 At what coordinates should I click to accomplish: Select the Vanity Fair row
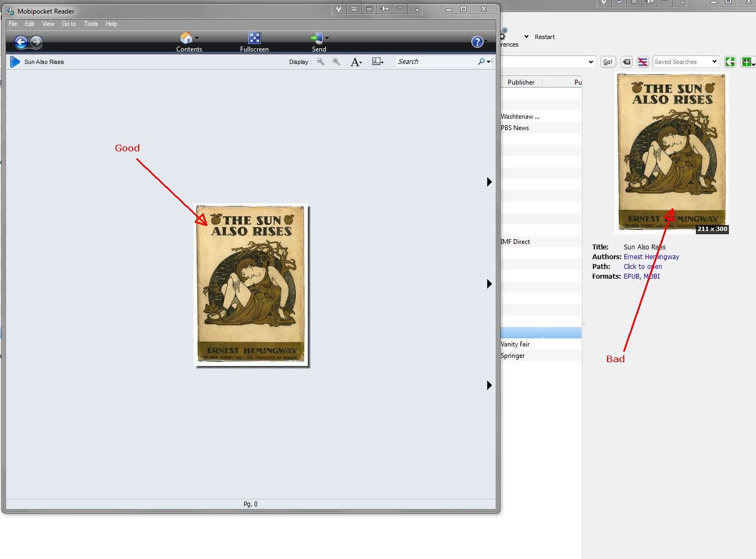tap(541, 344)
